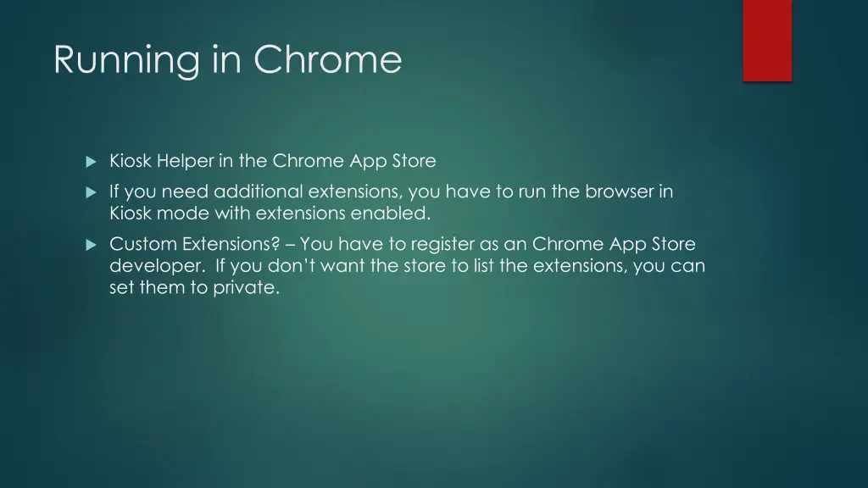Click the arrow bullet beside 'Custom Extensions?'
This screenshot has width=868, height=488.
(92, 245)
